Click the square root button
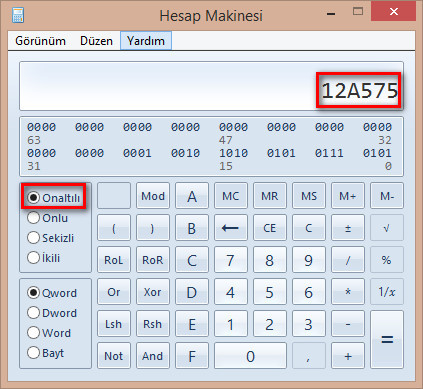This screenshot has height=389, width=423. (x=387, y=228)
